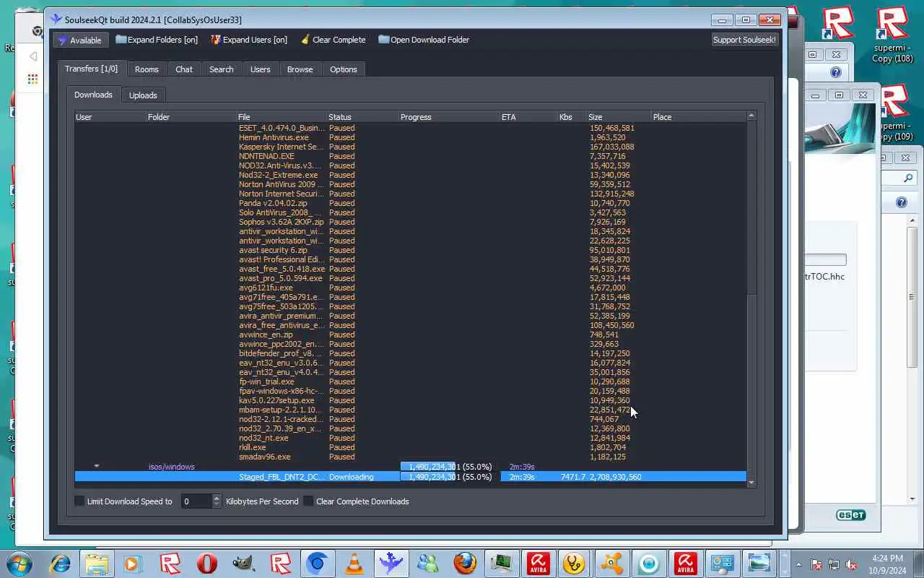Open the Options tab

pos(344,69)
